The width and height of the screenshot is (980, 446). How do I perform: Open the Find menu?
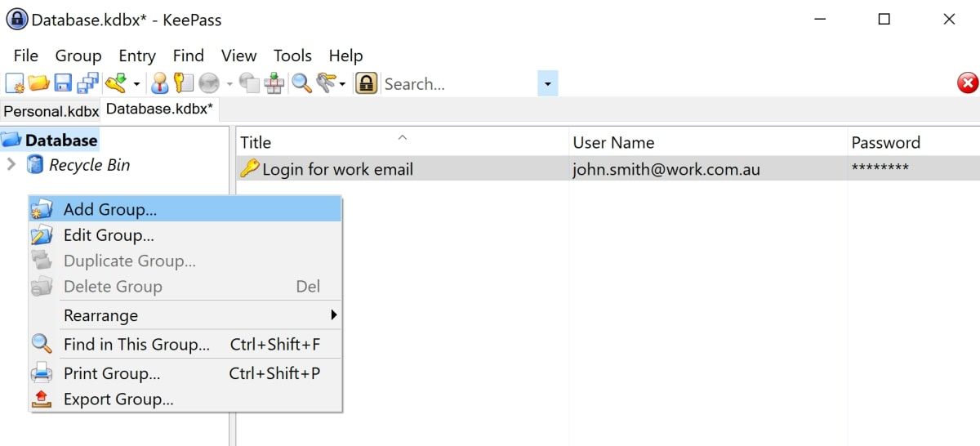pos(189,56)
